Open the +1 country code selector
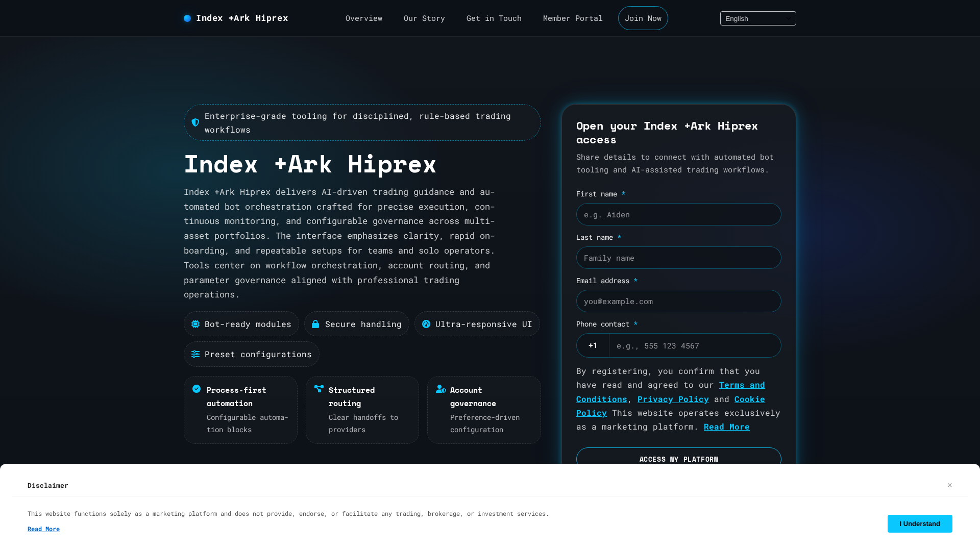Viewport: 980px width, 551px height. pos(593,345)
